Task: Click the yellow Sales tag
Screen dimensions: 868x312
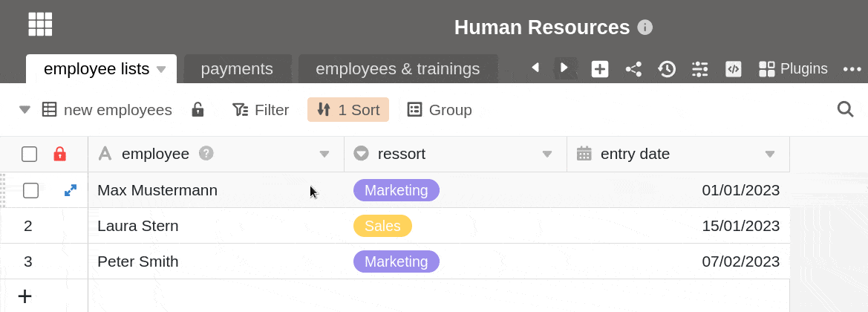Action: [x=382, y=226]
